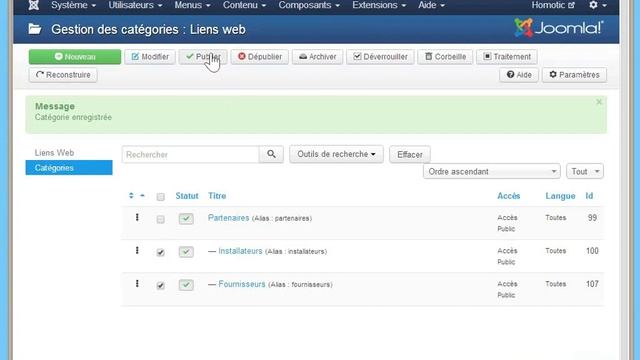Click the Id value 99
Image resolution: width=640 pixels, height=360 pixels.
click(592, 218)
